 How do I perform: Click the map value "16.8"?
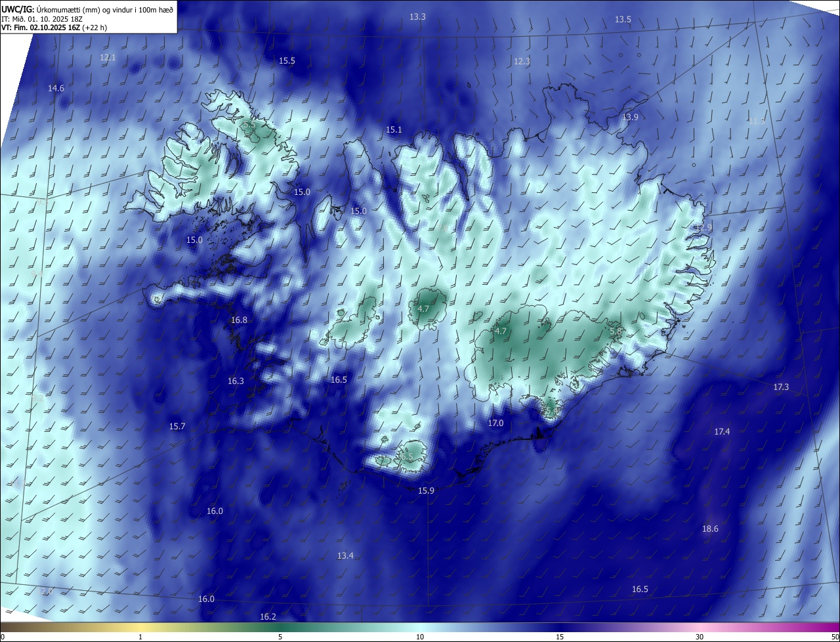tap(239, 320)
